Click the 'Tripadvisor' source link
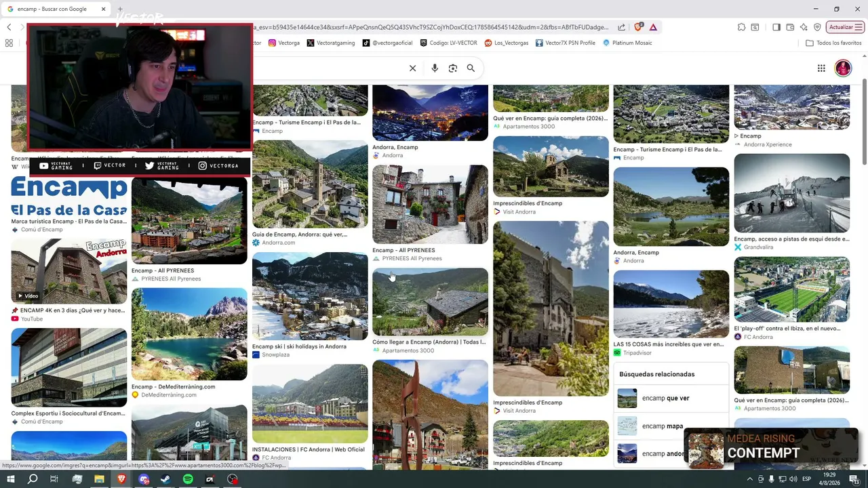868x488 pixels. (637, 352)
